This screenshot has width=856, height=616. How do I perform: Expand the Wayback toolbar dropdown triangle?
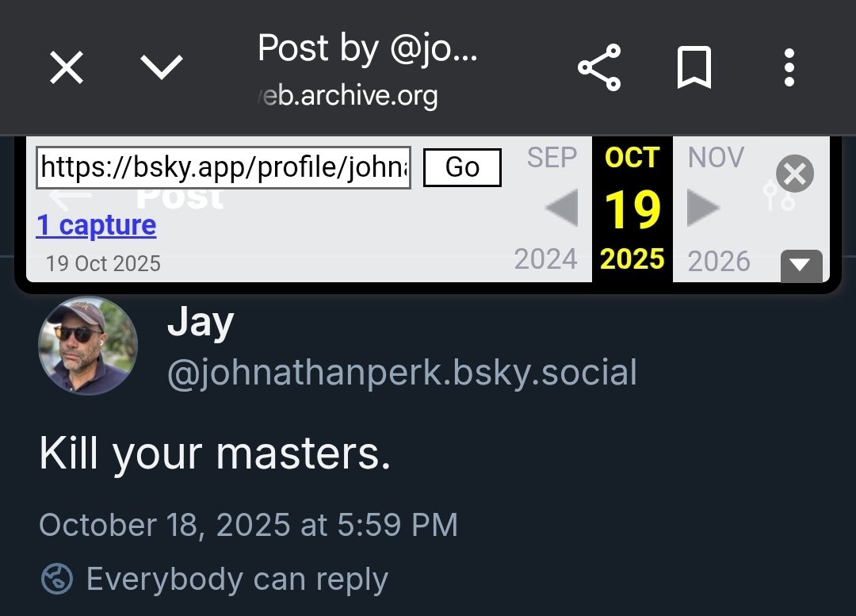click(801, 266)
